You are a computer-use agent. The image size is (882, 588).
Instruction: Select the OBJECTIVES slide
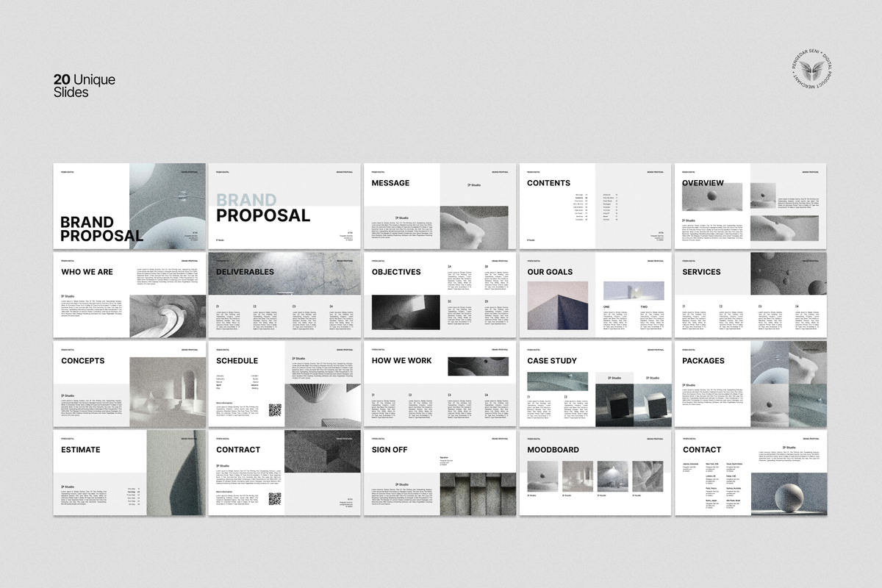coord(440,295)
